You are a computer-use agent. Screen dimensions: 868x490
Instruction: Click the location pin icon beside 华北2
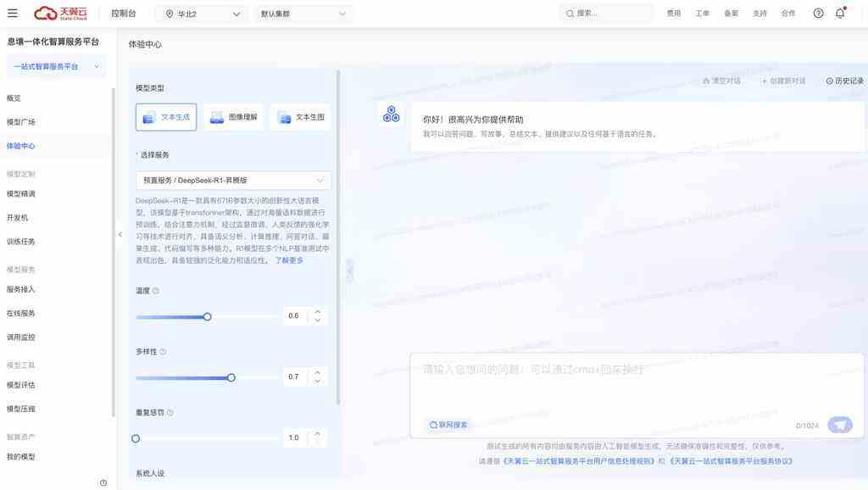point(170,14)
